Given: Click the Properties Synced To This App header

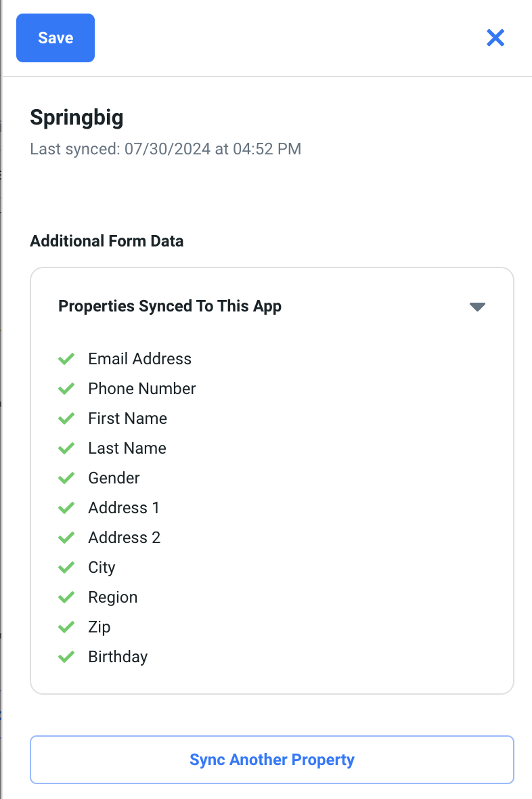Looking at the screenshot, I should pyautogui.click(x=170, y=306).
